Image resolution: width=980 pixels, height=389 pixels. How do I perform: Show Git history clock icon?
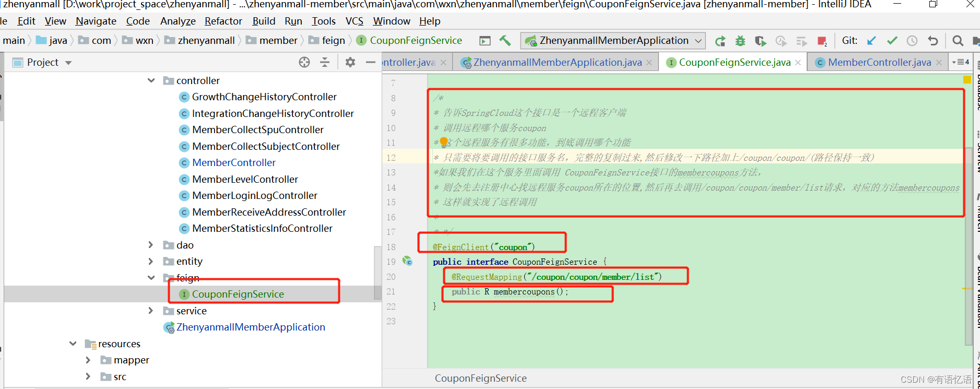pos(912,41)
